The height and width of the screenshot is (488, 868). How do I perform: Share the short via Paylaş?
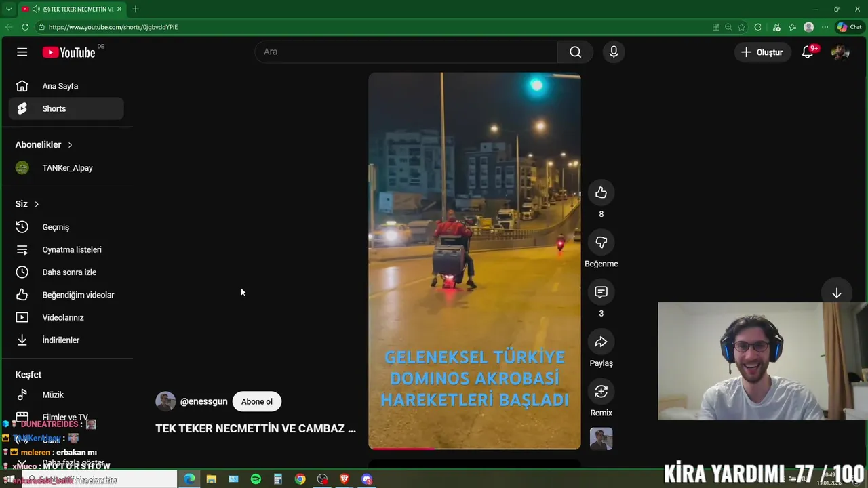[x=601, y=342]
